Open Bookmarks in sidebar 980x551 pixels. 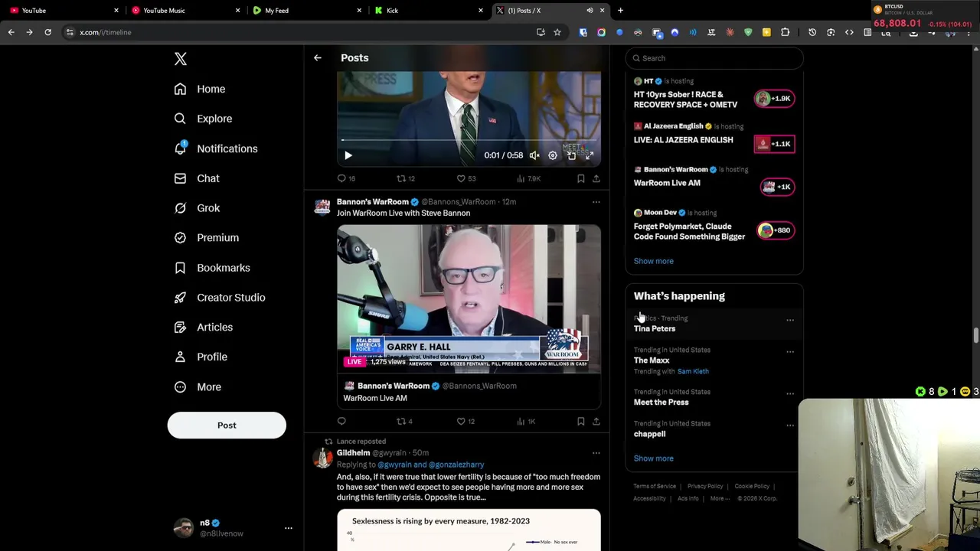tap(212, 268)
